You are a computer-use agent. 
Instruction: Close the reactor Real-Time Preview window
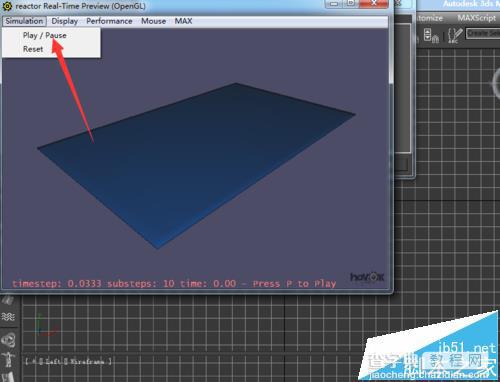coord(374,4)
